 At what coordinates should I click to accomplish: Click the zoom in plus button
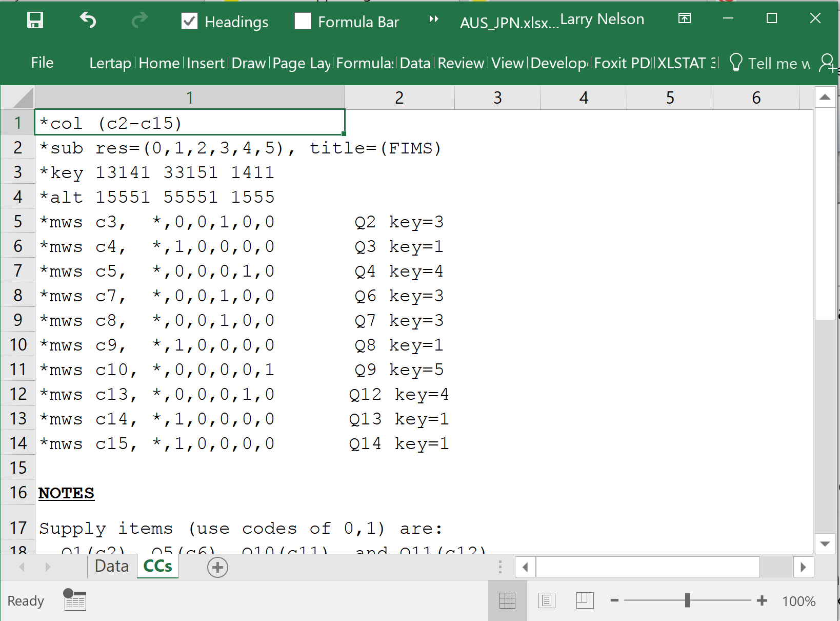tap(762, 600)
